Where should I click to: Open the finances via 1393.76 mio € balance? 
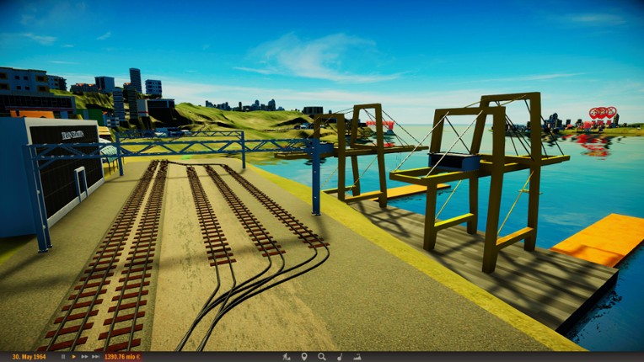click(122, 357)
